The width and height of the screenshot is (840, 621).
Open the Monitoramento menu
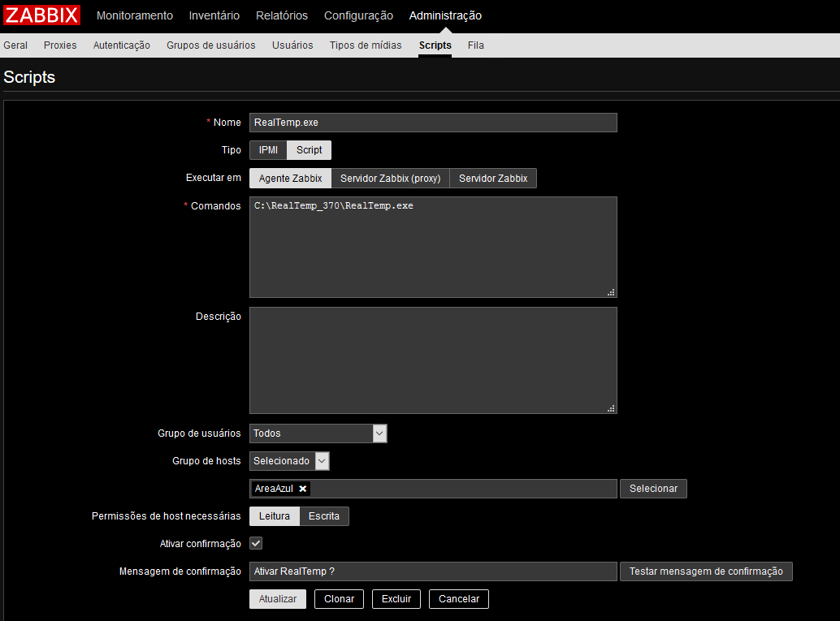135,15
